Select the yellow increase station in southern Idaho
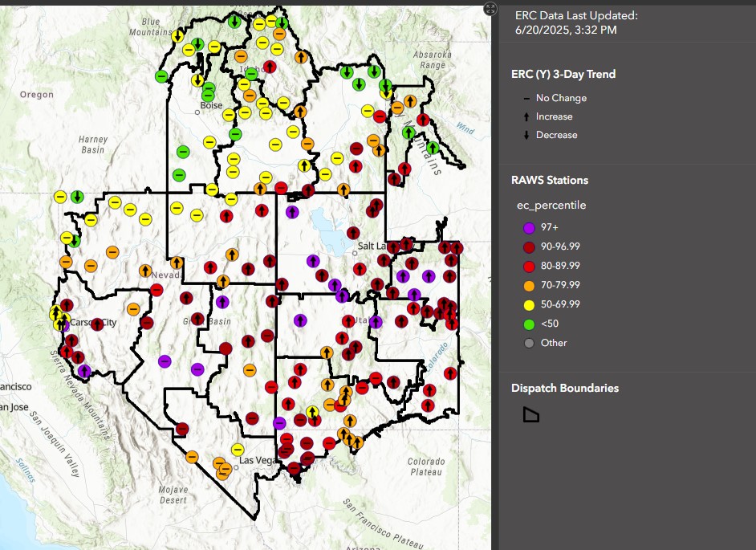Viewport: 756px width, 550px height. click(303, 165)
